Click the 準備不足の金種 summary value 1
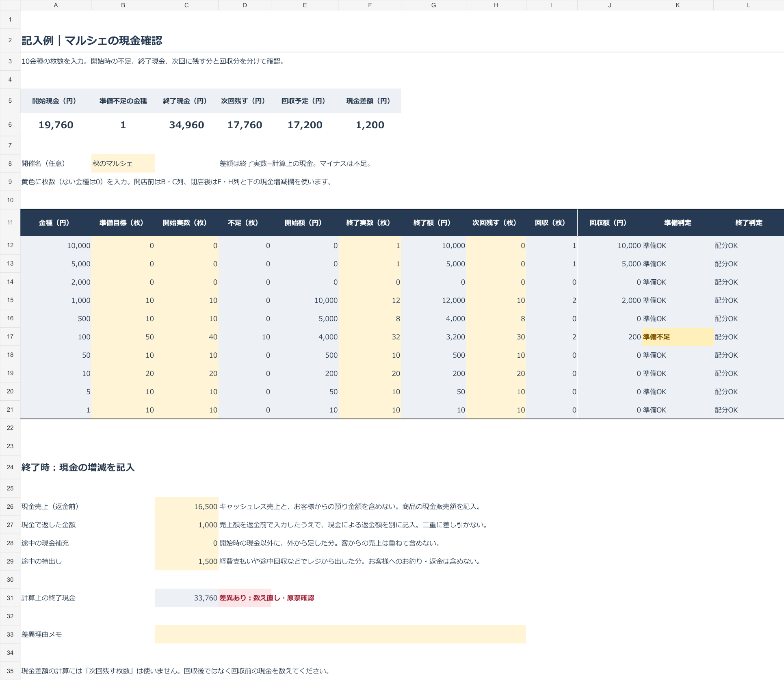The height and width of the screenshot is (680, 784). coord(123,125)
